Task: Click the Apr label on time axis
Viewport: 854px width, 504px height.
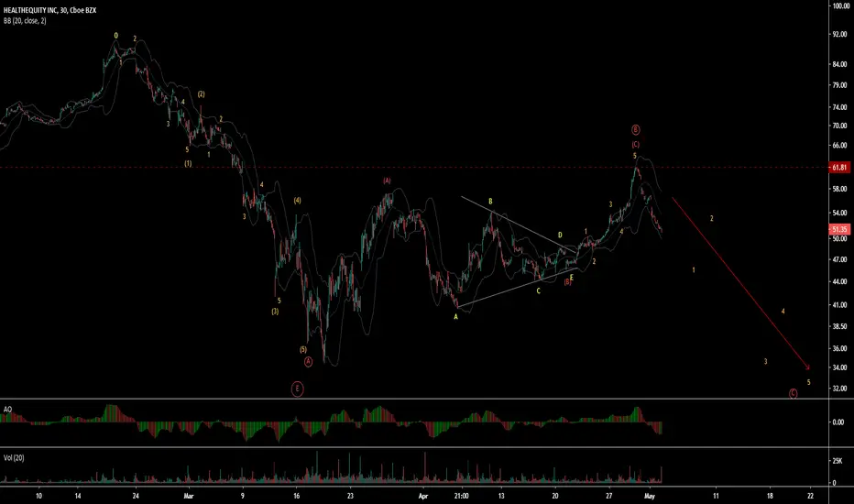Action: pyautogui.click(x=423, y=496)
